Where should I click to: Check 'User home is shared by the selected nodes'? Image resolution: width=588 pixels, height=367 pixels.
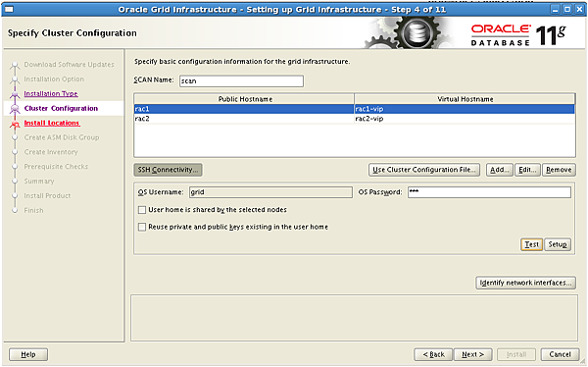pos(142,210)
